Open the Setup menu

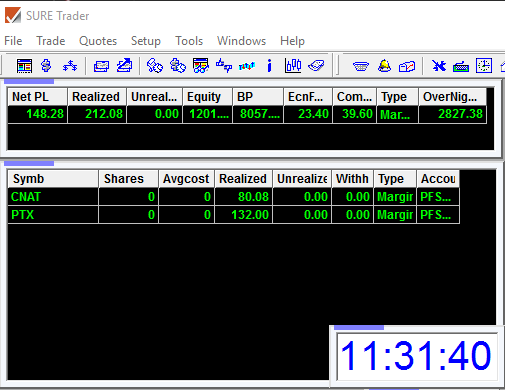tap(146, 41)
